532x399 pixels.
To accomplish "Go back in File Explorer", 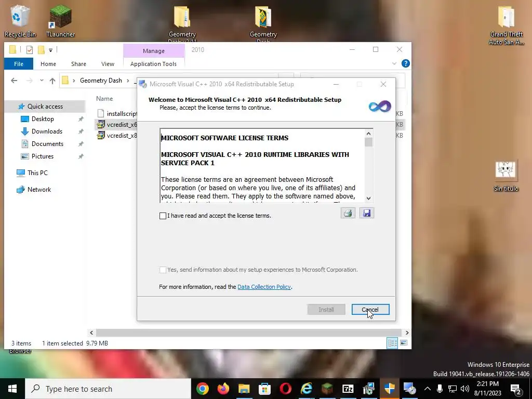I will click(x=14, y=81).
